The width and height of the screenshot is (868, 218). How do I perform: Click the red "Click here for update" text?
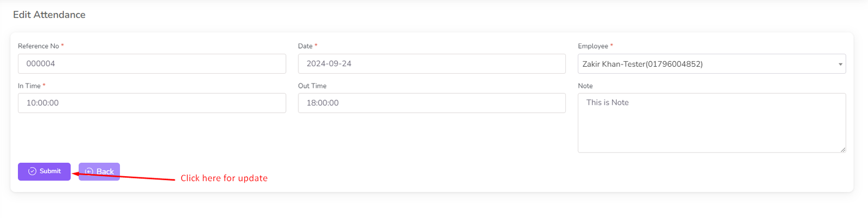coord(224,178)
